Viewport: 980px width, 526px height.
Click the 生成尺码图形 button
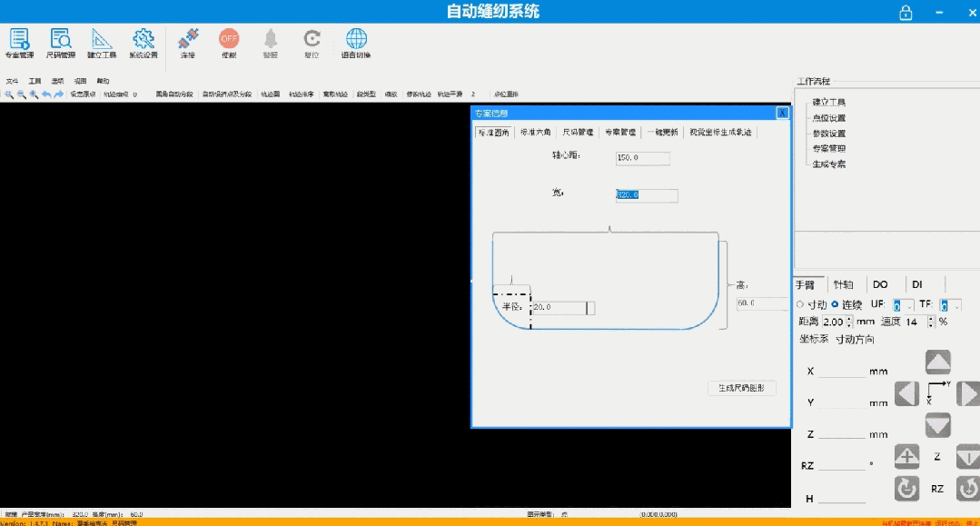741,388
